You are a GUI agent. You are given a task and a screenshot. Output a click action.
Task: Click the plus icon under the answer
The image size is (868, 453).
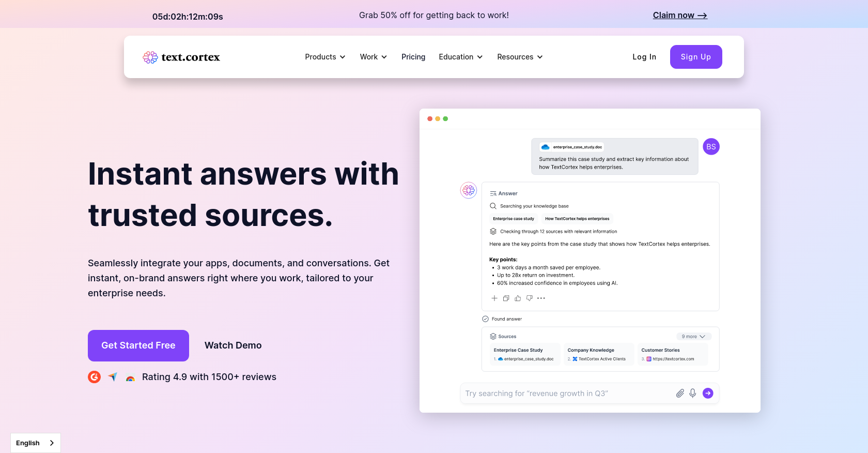point(494,298)
